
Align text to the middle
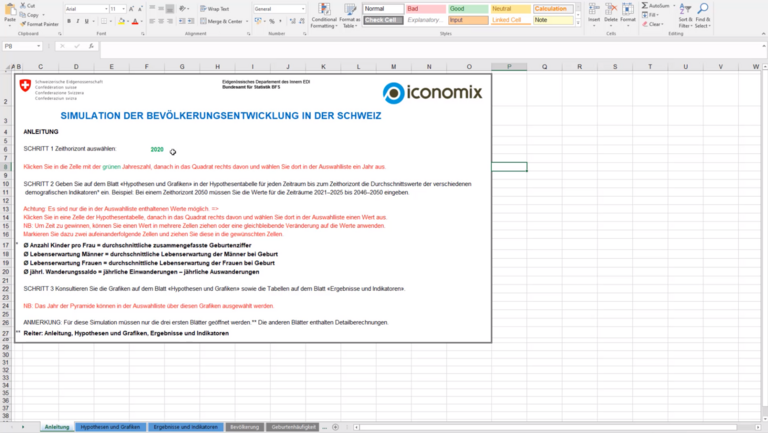coord(161,9)
